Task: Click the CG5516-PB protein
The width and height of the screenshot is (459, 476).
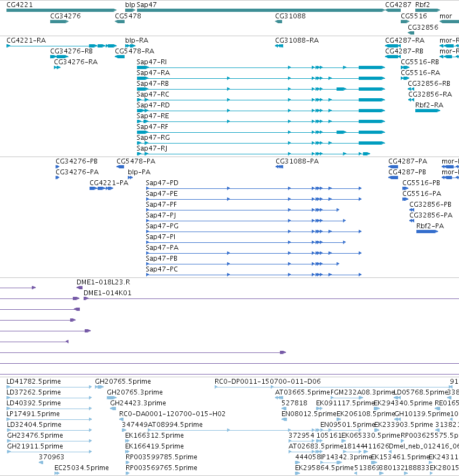Action: [405, 188]
